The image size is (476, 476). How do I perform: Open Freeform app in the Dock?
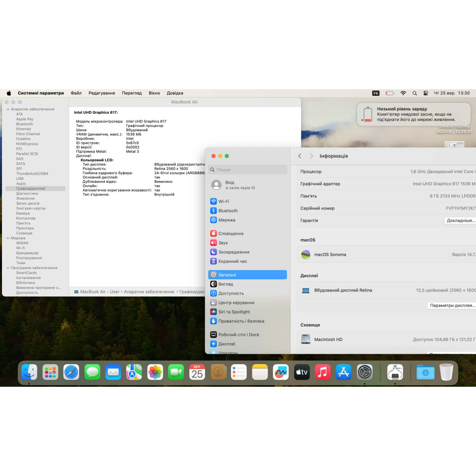coord(281,372)
